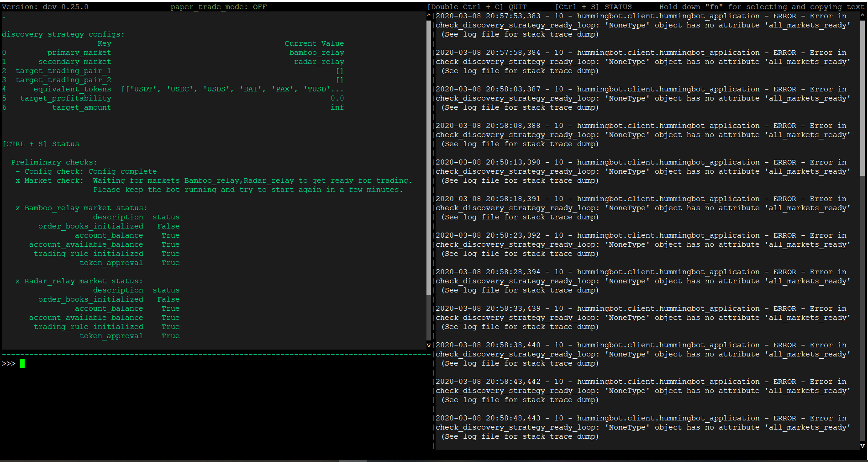This screenshot has height=462, width=868.
Task: Click the target_trading_pair_2 key
Action: [63, 80]
